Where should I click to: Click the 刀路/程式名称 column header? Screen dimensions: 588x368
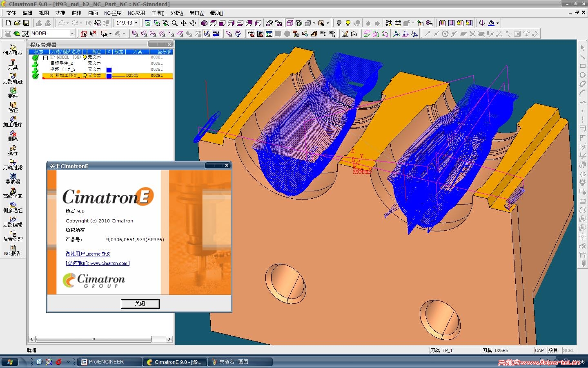(66, 52)
